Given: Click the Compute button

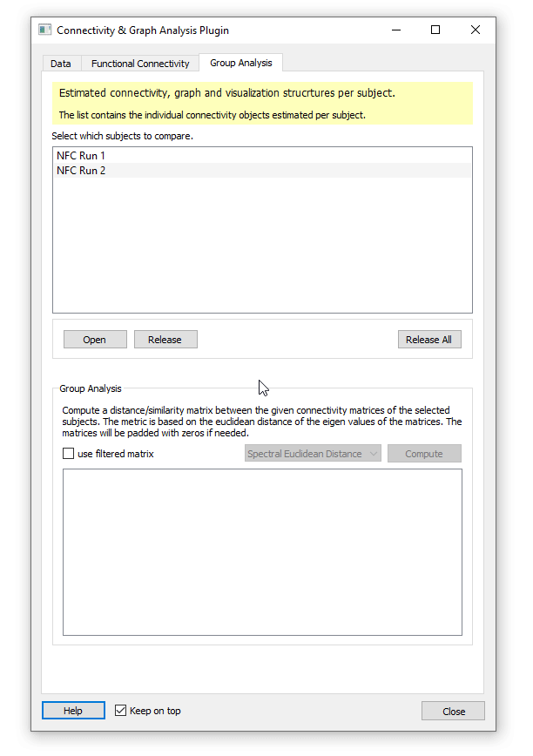Looking at the screenshot, I should (x=424, y=454).
